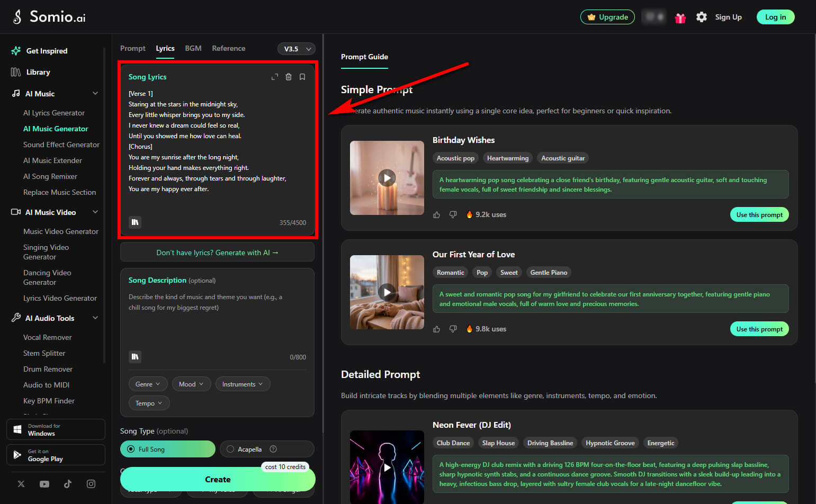Play the Neon Fever (DJ Edit) preview
816x504 pixels.
(387, 467)
